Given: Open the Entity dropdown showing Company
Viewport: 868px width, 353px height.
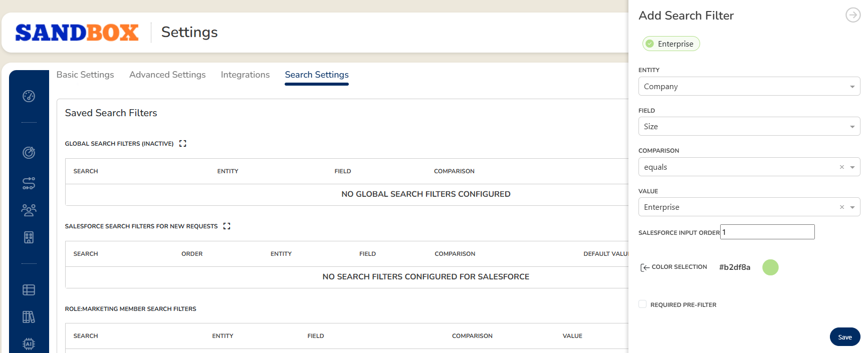Looking at the screenshot, I should pos(749,87).
